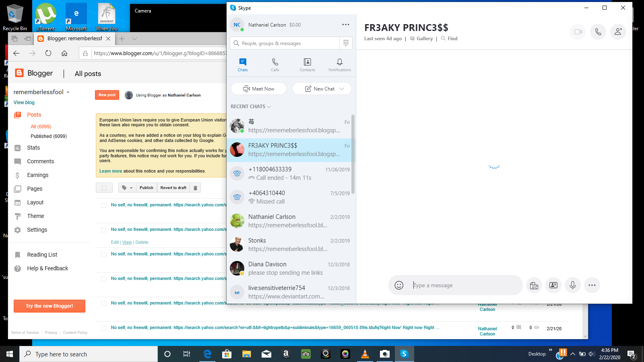Toggle select-all posts checkbox in toolbar

click(104, 187)
